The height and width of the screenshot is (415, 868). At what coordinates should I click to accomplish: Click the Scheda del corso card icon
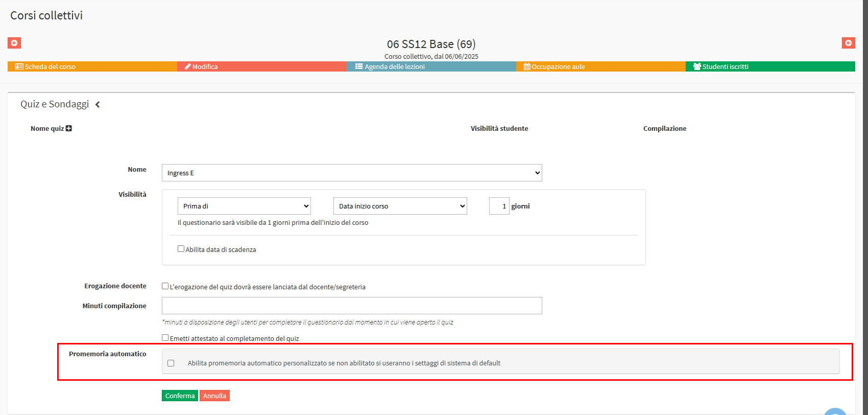[19, 66]
